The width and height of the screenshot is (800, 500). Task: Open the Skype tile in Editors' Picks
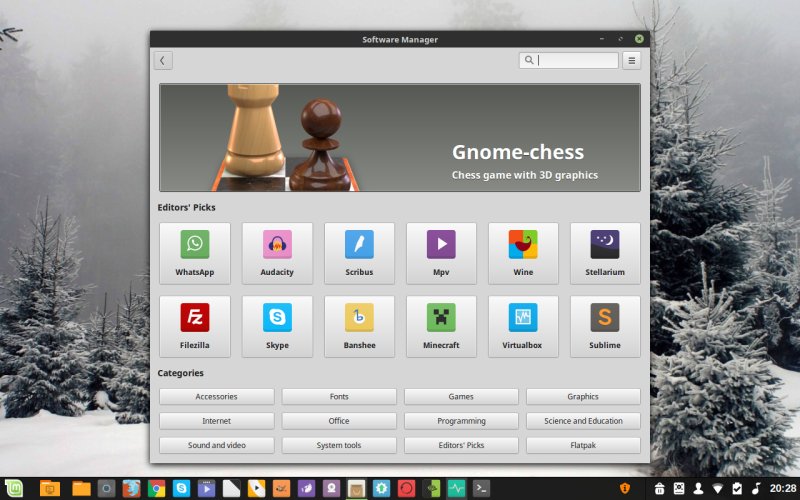(277, 327)
